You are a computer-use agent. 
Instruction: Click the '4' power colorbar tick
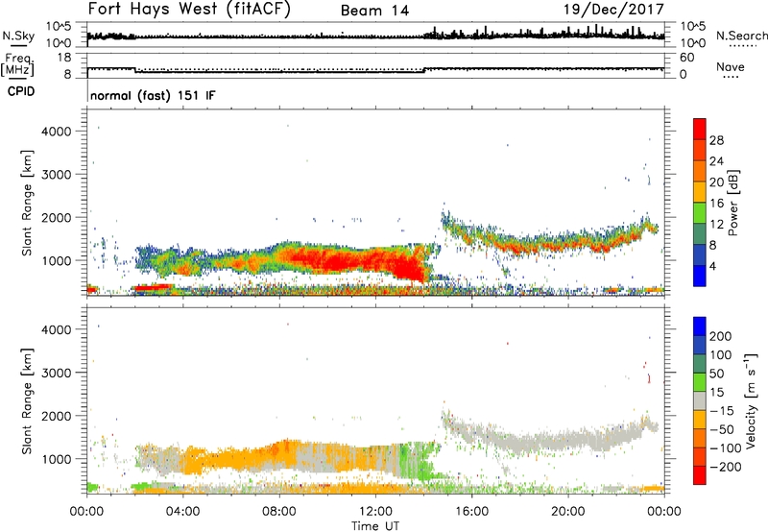[x=713, y=266]
